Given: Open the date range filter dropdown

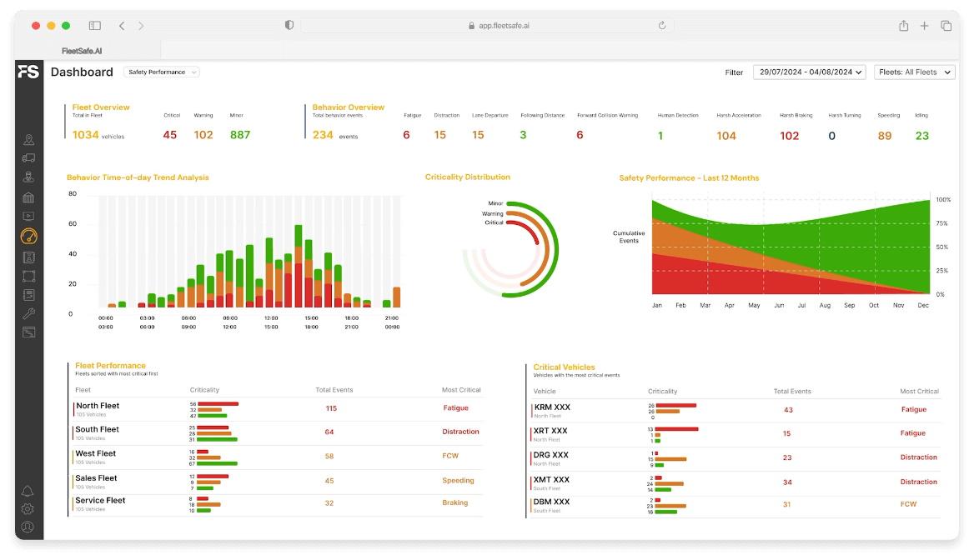Looking at the screenshot, I should coord(809,72).
